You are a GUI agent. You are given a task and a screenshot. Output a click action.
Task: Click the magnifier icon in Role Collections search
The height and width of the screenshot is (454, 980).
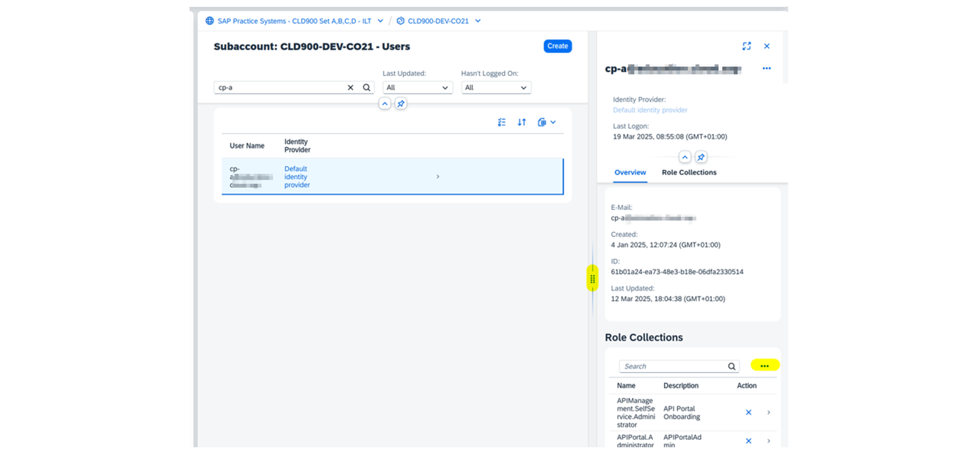[x=731, y=366]
